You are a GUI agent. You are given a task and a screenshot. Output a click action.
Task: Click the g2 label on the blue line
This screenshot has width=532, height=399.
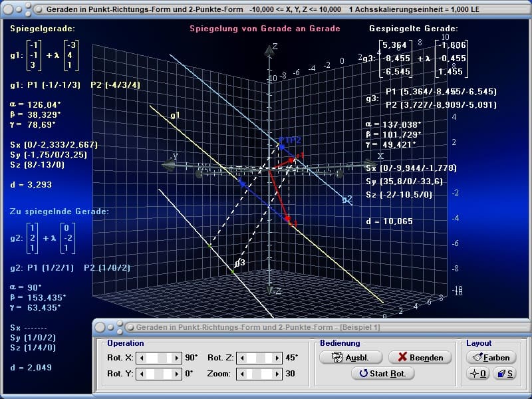[x=347, y=199]
